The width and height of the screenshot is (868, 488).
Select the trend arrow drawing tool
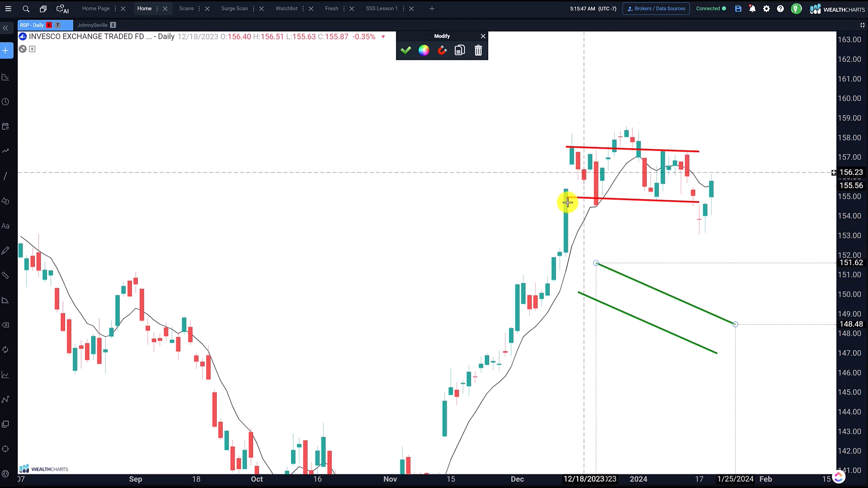click(5, 151)
